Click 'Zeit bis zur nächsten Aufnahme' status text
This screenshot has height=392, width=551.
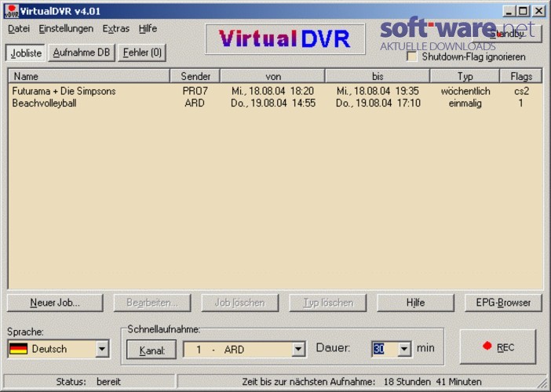(x=361, y=382)
